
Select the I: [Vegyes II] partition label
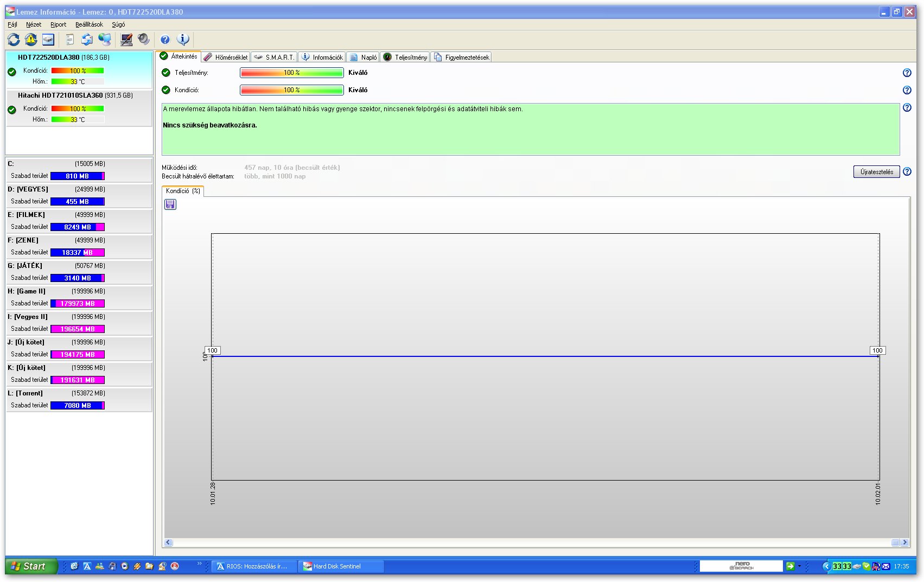tap(28, 317)
